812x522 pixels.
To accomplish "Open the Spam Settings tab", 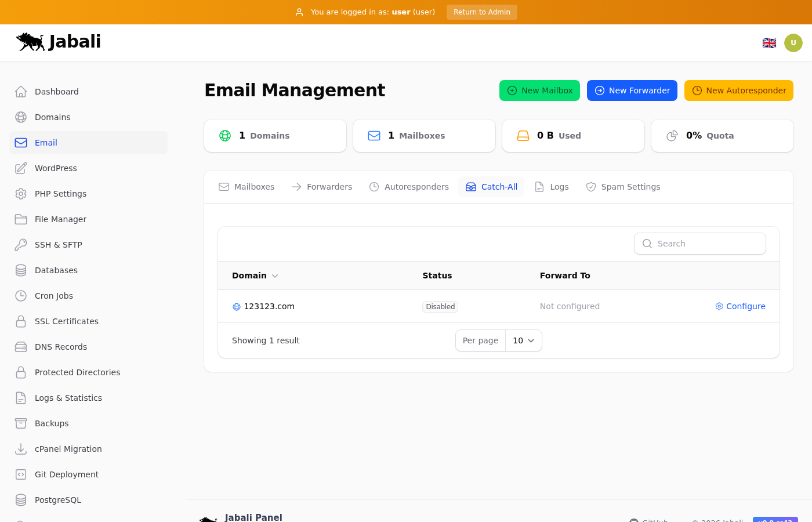I will pos(623,187).
